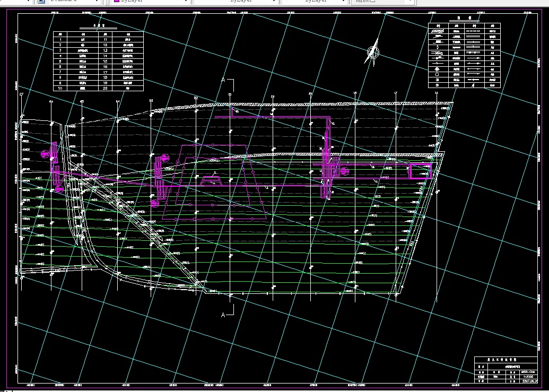Open the color control ByLayer dropdown with magenta swatch
The image size is (549, 392).
[x=150, y=2]
